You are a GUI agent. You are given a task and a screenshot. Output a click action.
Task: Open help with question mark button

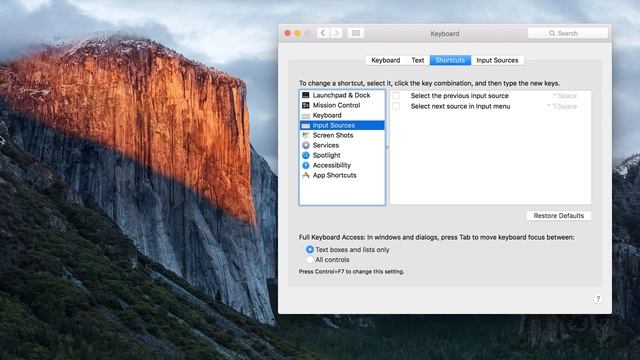pos(598,299)
